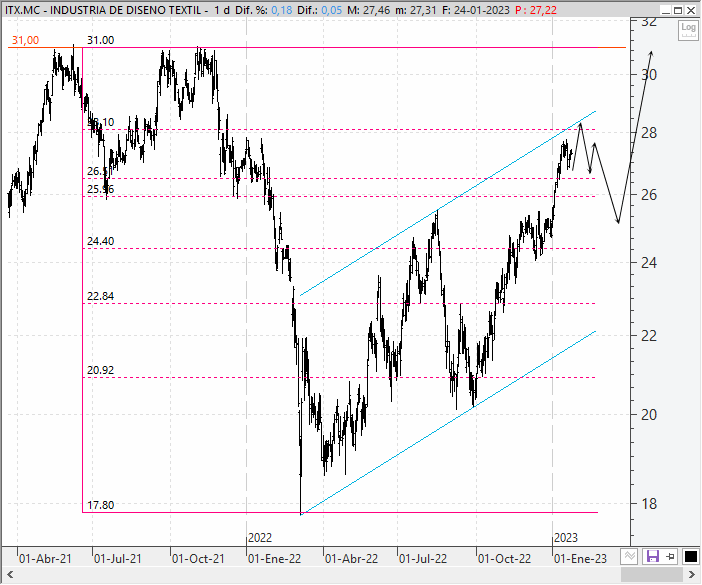This screenshot has width=702, height=585.
Task: Click the 18 price axis value
Action: click(x=649, y=504)
